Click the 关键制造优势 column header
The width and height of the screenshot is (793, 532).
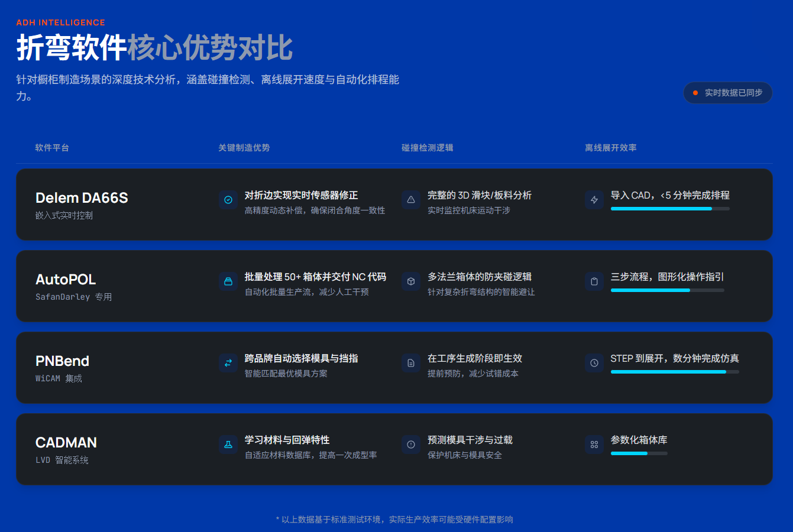click(x=244, y=148)
